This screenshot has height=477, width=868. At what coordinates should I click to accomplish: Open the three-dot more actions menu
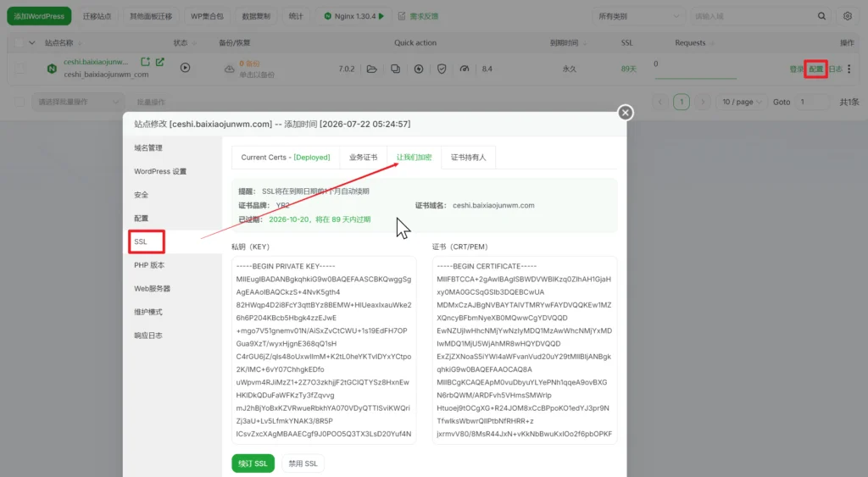point(849,69)
